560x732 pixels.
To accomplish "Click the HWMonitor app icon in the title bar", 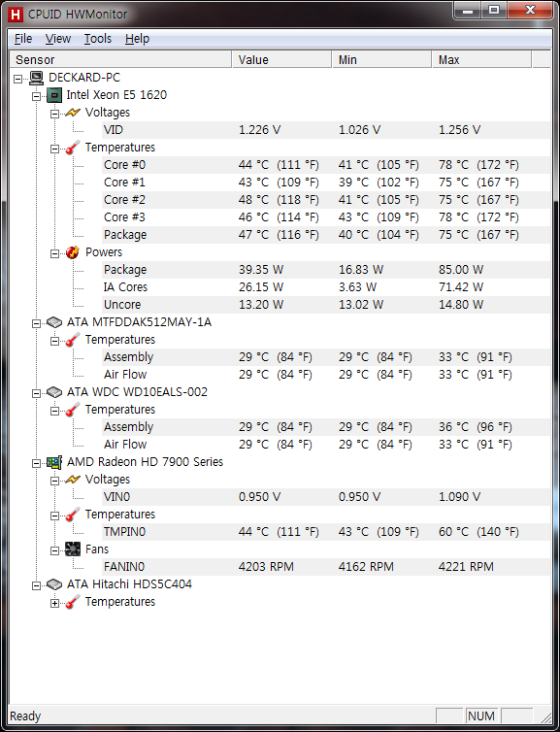I will click(16, 14).
